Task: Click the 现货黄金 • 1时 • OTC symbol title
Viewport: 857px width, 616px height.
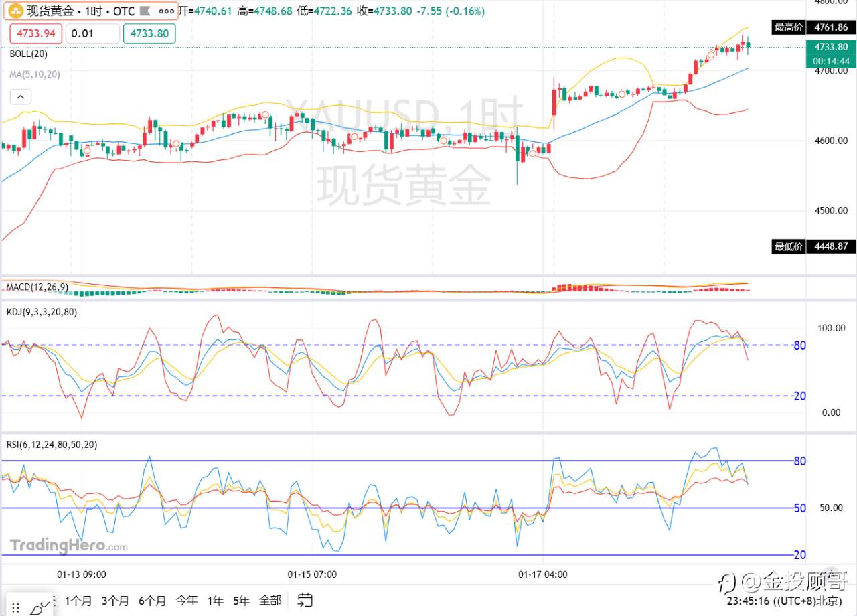Action: [x=80, y=11]
